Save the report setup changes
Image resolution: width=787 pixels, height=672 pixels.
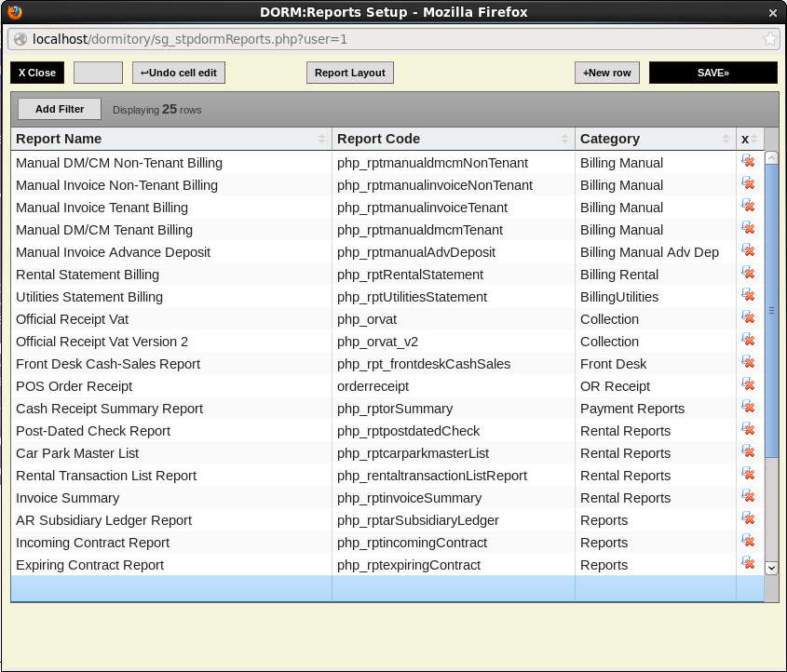(712, 73)
